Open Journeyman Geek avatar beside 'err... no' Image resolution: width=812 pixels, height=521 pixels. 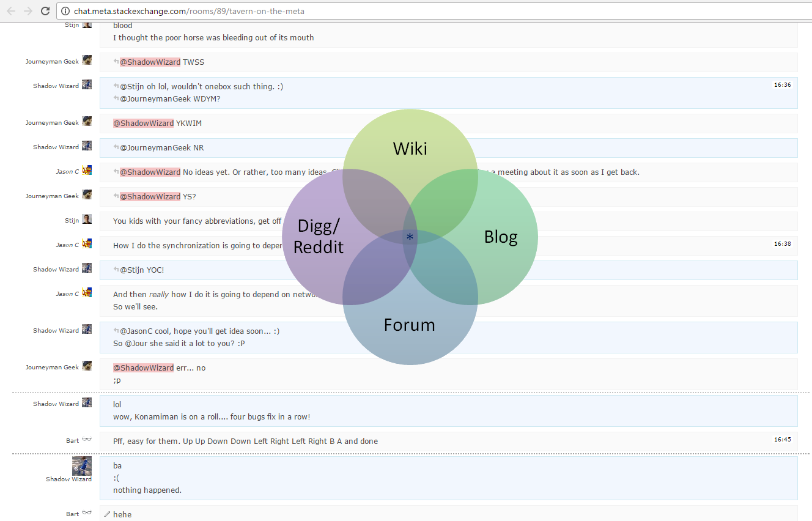click(x=87, y=366)
